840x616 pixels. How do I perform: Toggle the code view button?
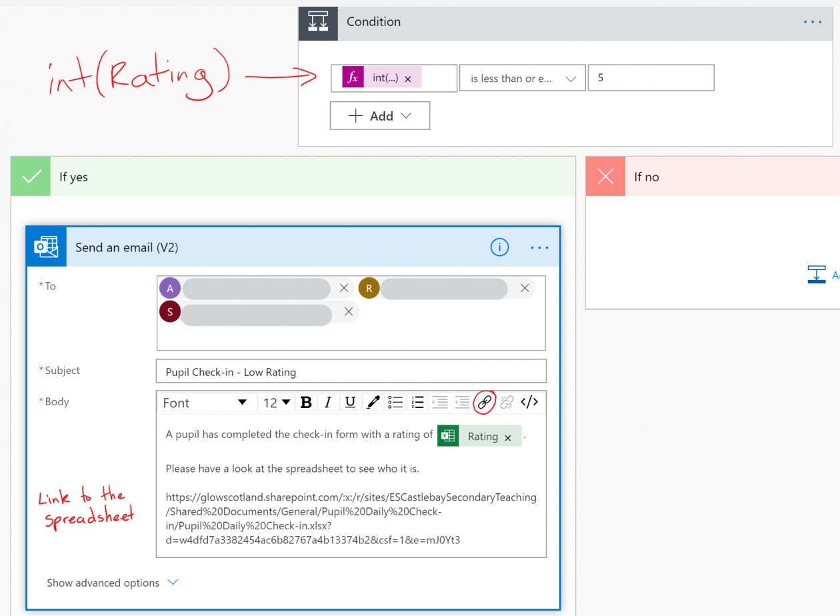[529, 402]
